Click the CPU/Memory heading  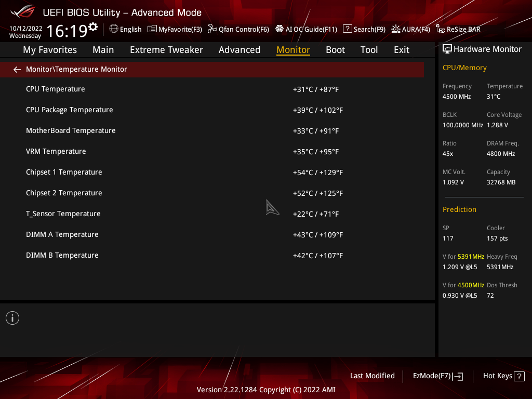click(464, 68)
